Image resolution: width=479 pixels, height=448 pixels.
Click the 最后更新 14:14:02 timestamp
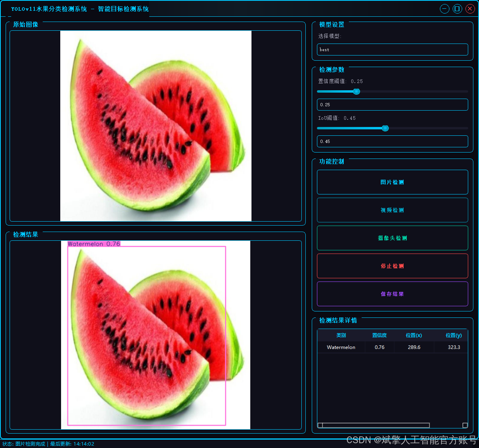coord(72,444)
